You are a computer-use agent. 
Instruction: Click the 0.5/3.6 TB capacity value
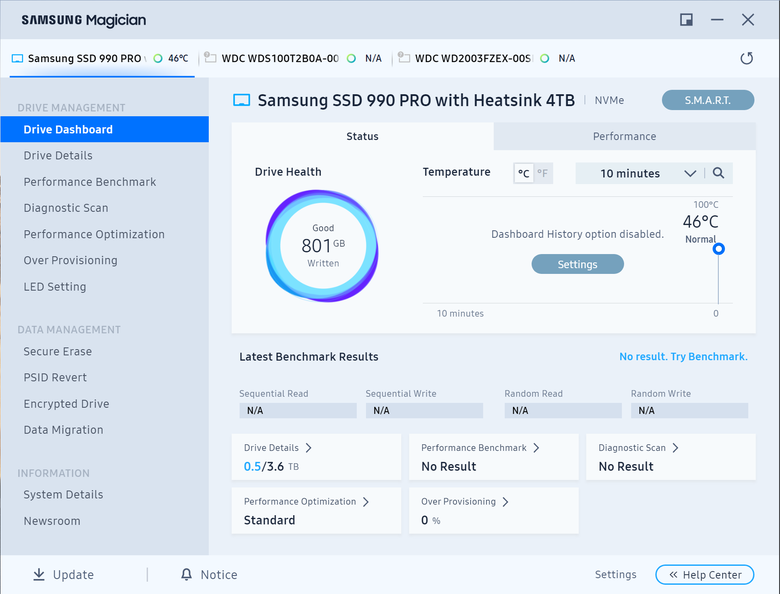click(x=271, y=467)
